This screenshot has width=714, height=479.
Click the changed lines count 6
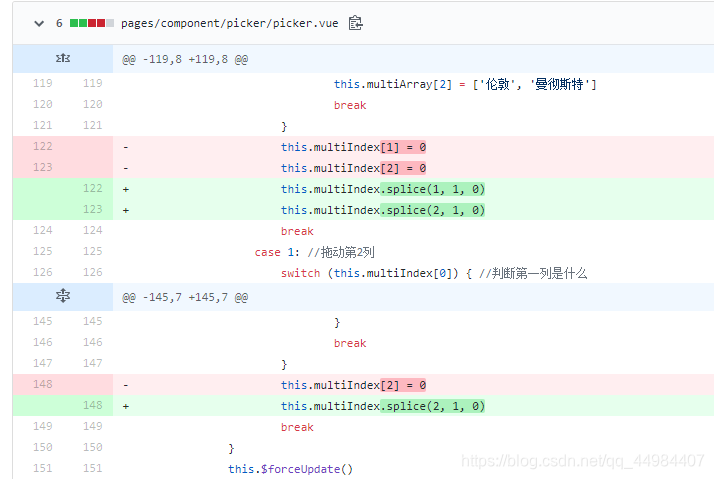point(59,23)
